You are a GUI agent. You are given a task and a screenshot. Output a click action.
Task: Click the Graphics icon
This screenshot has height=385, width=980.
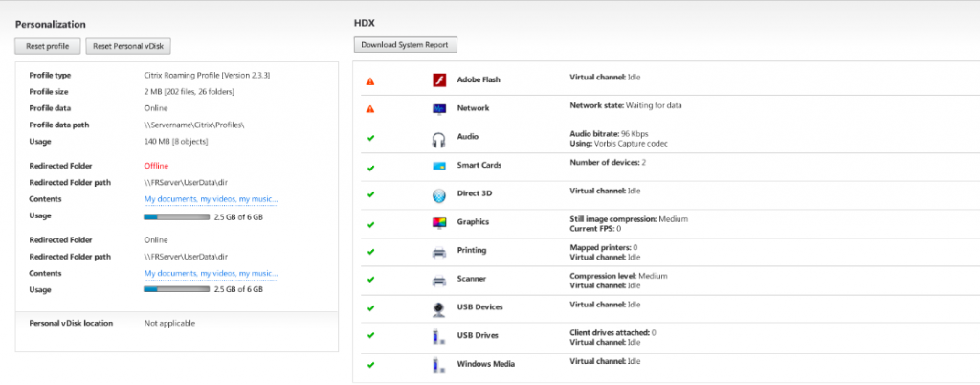click(439, 223)
